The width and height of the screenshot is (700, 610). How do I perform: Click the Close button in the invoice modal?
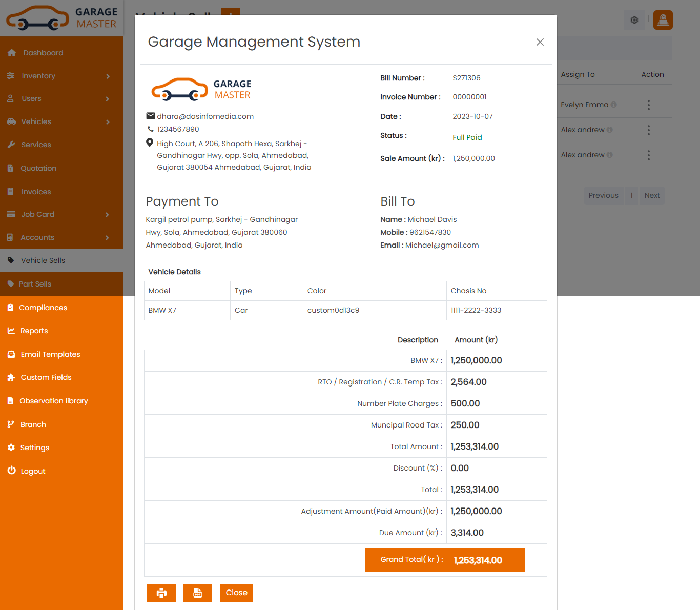[x=236, y=593]
